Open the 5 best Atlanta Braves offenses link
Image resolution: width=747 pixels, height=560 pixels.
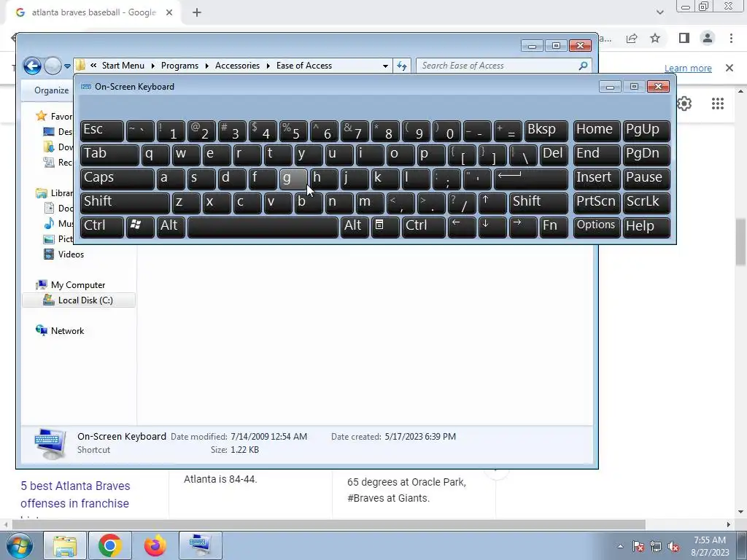(x=75, y=494)
